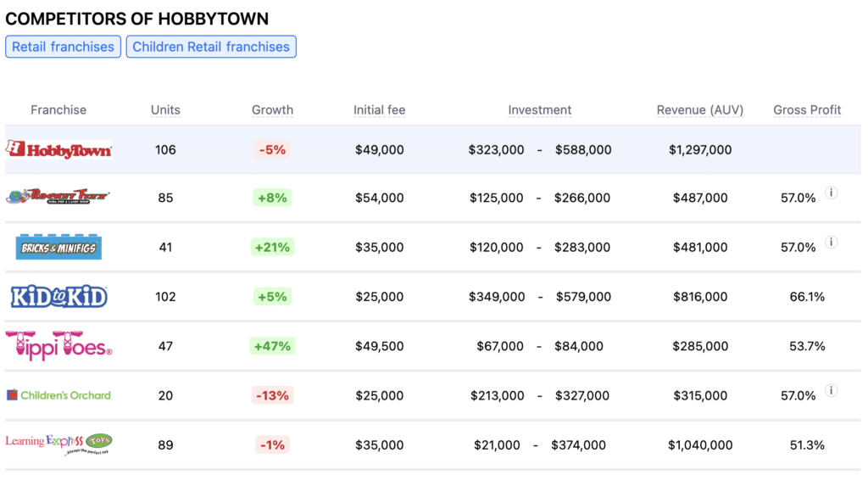Image resolution: width=868 pixels, height=486 pixels.
Task: Click the Franchise column header
Action: (x=58, y=109)
